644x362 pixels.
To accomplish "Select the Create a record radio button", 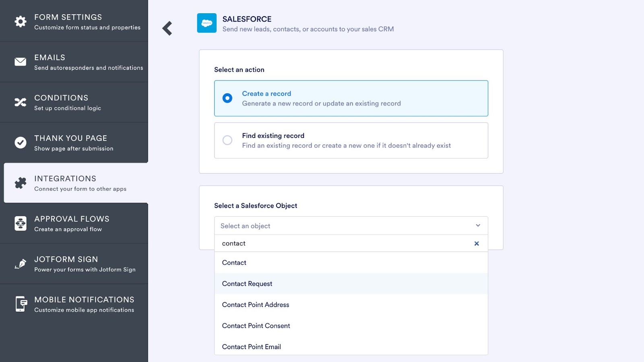I will (227, 98).
